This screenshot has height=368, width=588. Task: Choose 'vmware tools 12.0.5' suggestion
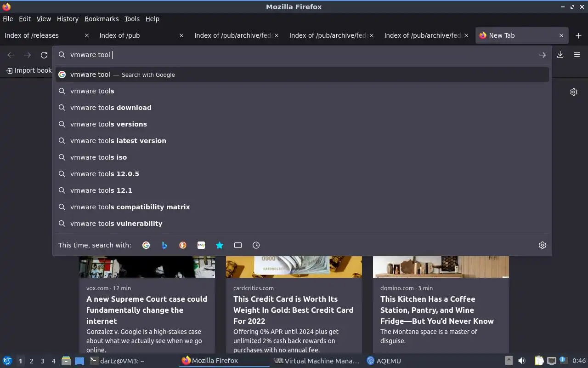[x=302, y=174]
